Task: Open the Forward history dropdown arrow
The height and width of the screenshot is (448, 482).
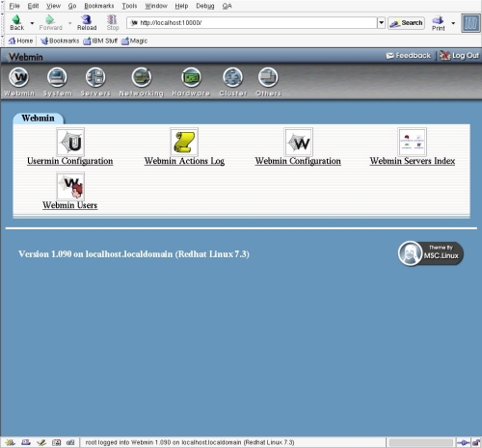Action: click(x=69, y=23)
